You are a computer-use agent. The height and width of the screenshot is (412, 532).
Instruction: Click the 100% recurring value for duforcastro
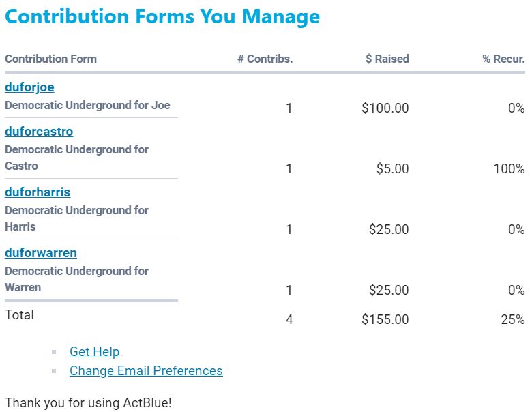pyautogui.click(x=509, y=169)
